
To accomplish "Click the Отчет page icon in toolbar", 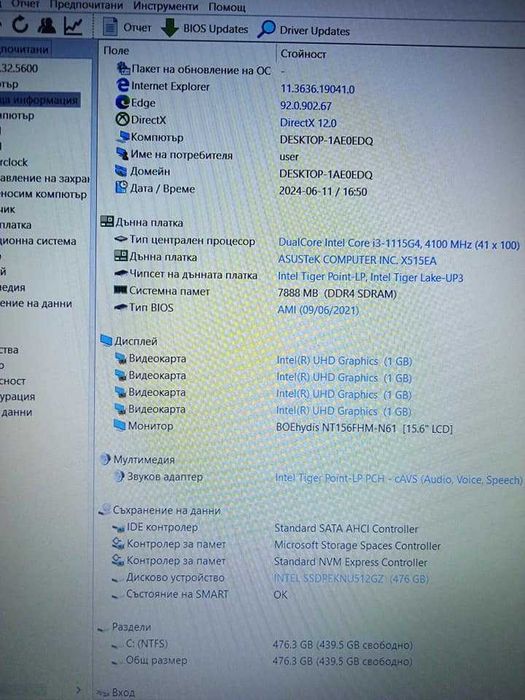I will [x=110, y=27].
